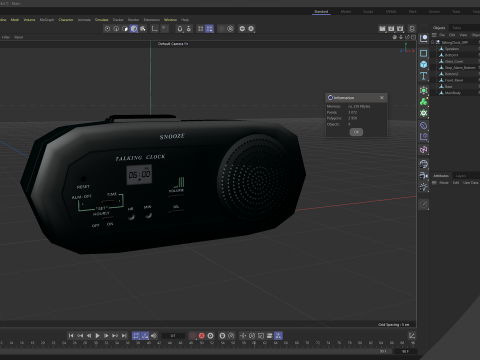Select the Rectangle spline tool
This screenshot has height=360, width=480.
[x=424, y=53]
